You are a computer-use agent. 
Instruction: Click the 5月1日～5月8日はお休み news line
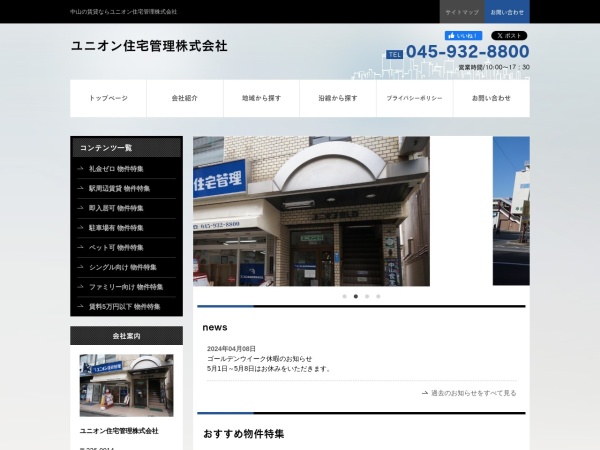268,369
